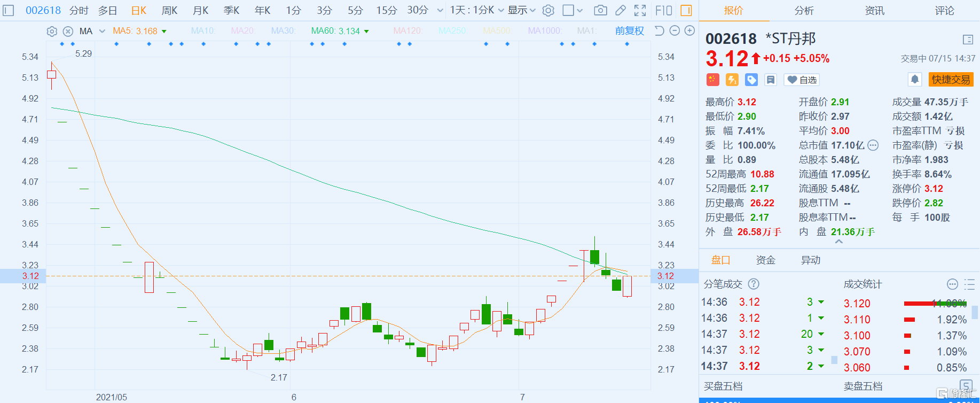Switch to the 月K chart tab
The width and height of the screenshot is (980, 403).
tap(201, 10)
